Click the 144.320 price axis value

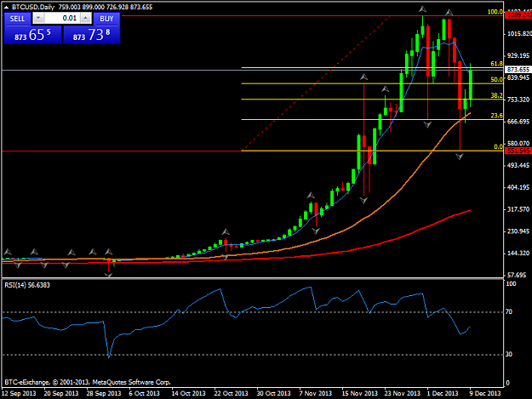coord(519,254)
